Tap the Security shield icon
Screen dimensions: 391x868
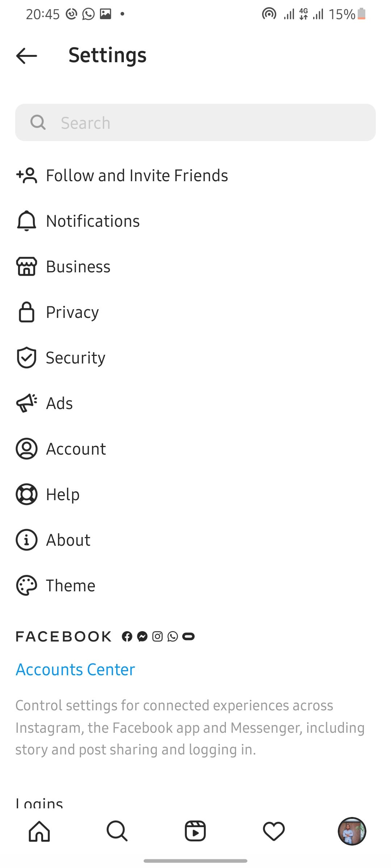[x=26, y=358]
